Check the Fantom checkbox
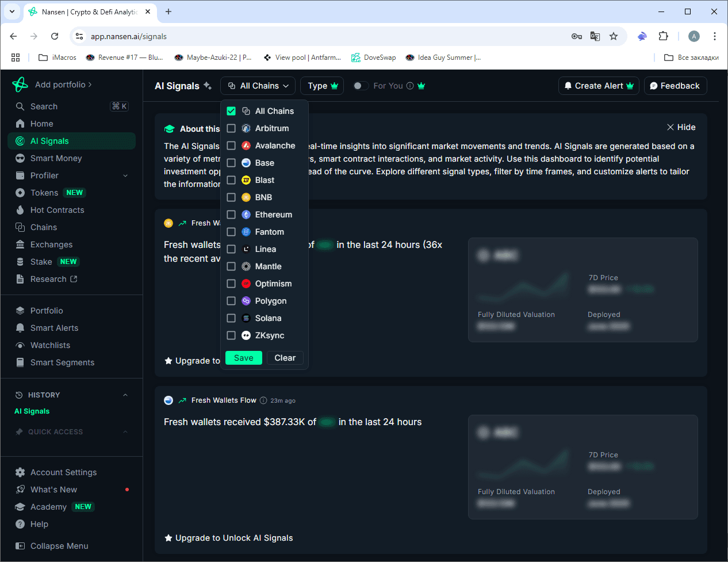This screenshot has height=562, width=728. [x=231, y=232]
